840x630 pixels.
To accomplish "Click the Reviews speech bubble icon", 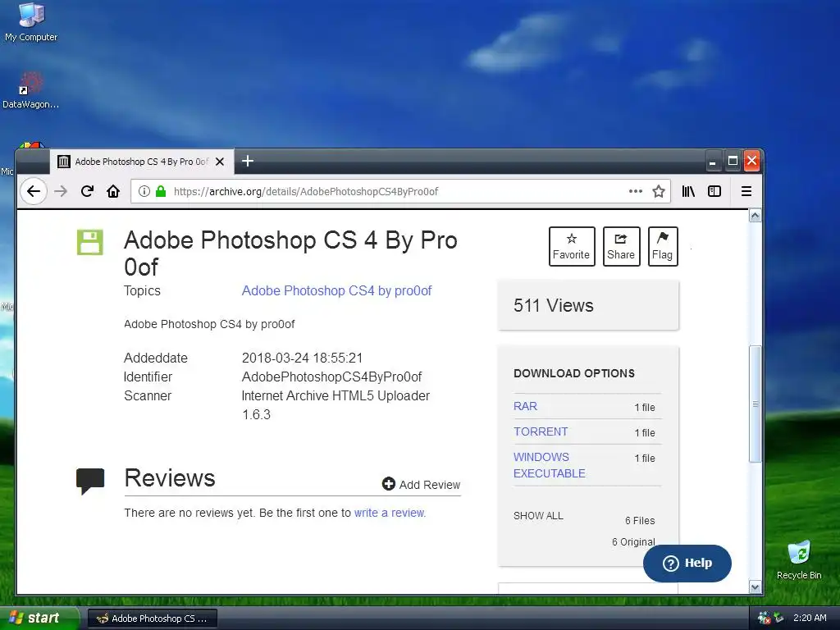I will click(x=90, y=481).
